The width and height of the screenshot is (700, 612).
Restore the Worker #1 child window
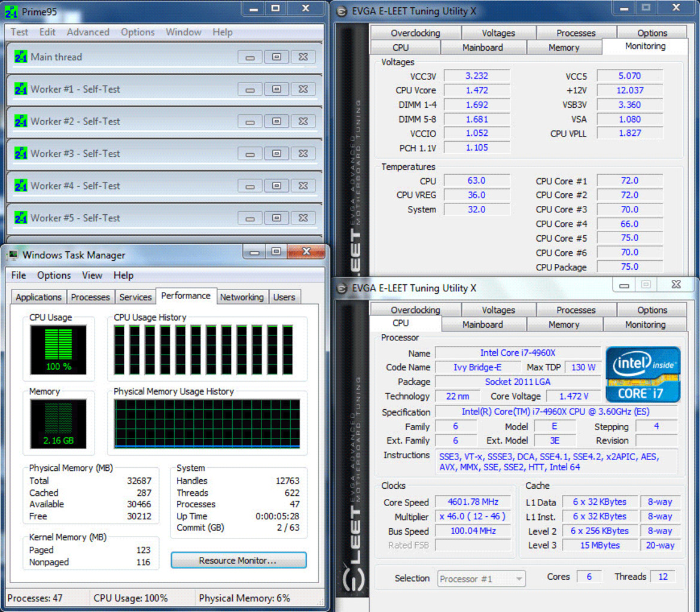276,89
